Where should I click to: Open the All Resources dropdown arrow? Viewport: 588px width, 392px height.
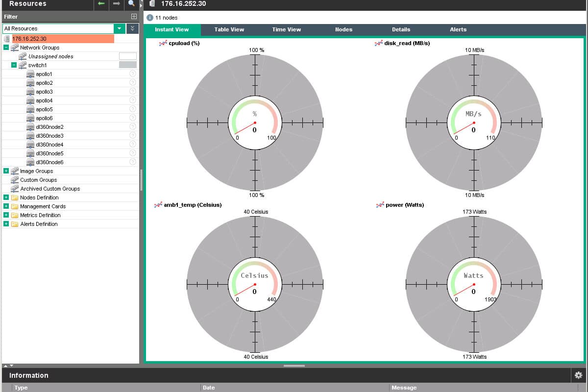(x=119, y=28)
